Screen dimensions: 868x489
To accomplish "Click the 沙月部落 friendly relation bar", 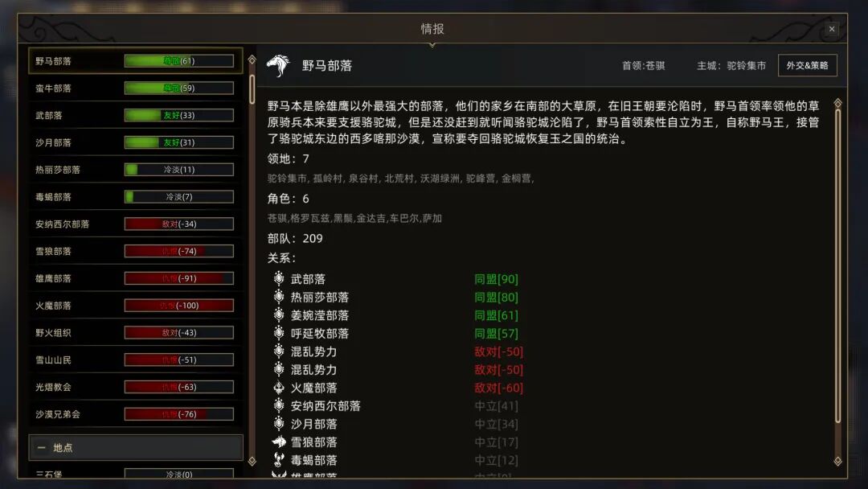I will point(178,142).
